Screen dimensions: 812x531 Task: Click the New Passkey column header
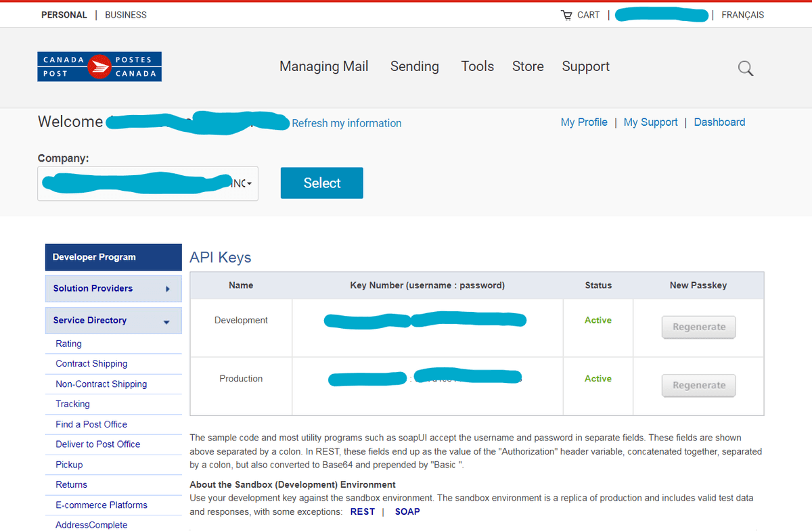coord(698,285)
